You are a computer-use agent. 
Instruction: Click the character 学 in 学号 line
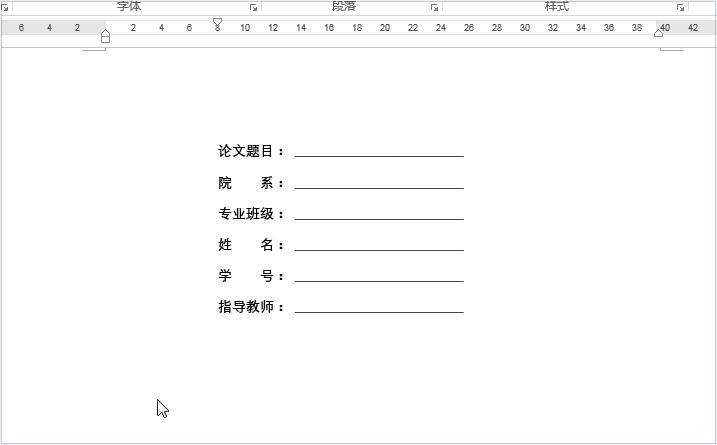point(225,276)
